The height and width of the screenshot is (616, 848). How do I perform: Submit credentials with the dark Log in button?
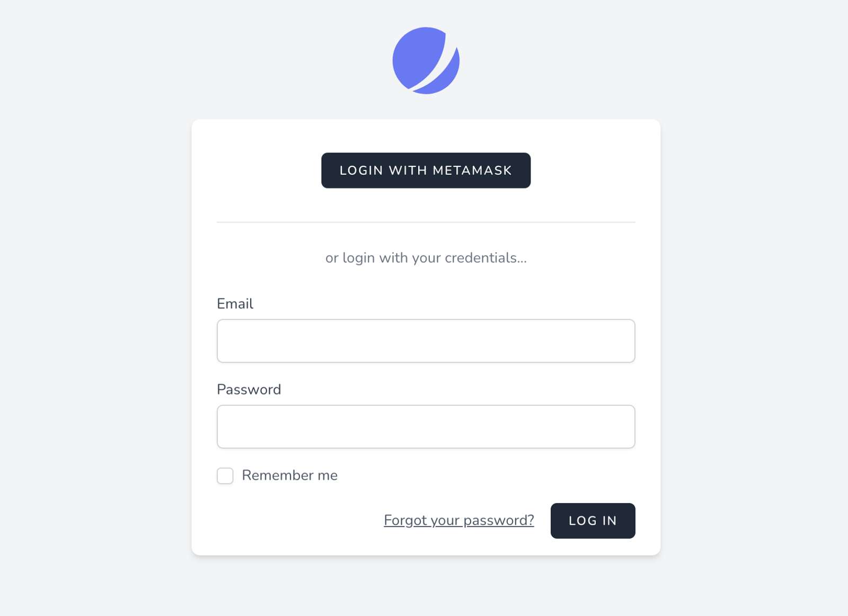(593, 521)
